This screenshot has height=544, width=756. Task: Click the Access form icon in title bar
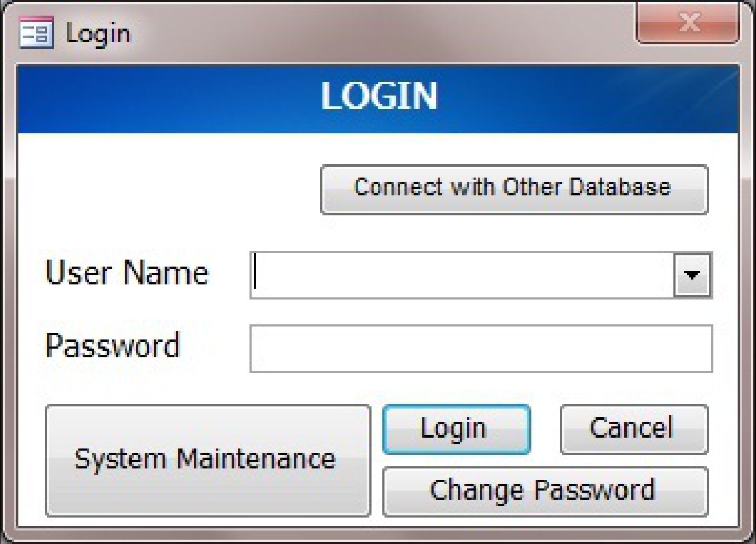(36, 32)
